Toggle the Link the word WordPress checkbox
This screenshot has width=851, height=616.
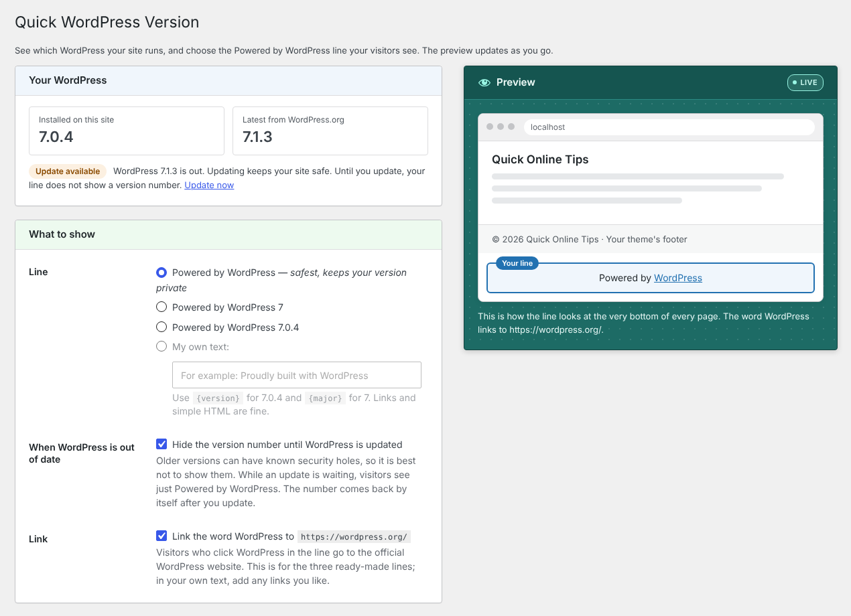click(x=161, y=536)
